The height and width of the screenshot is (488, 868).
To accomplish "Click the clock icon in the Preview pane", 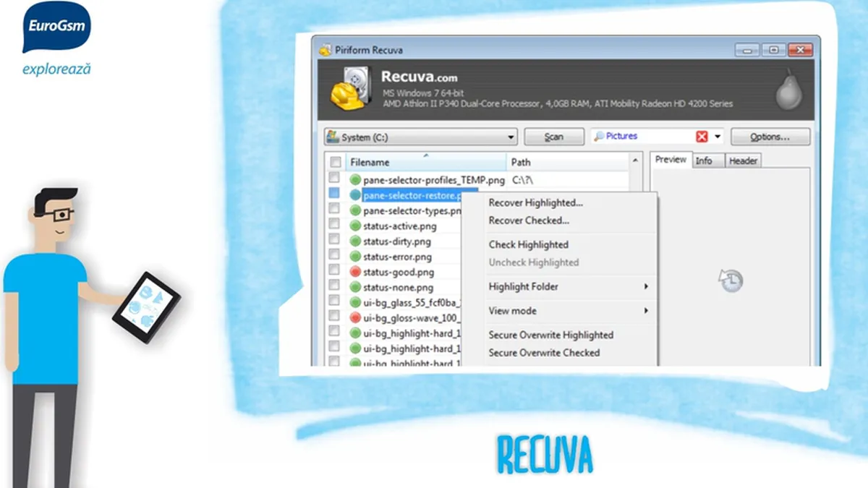I will 731,280.
